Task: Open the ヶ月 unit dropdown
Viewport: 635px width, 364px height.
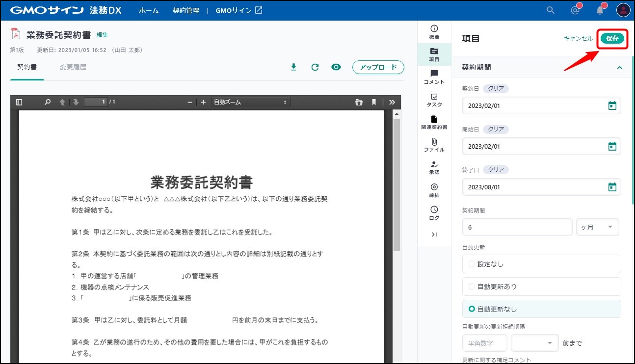Action: coord(597,227)
